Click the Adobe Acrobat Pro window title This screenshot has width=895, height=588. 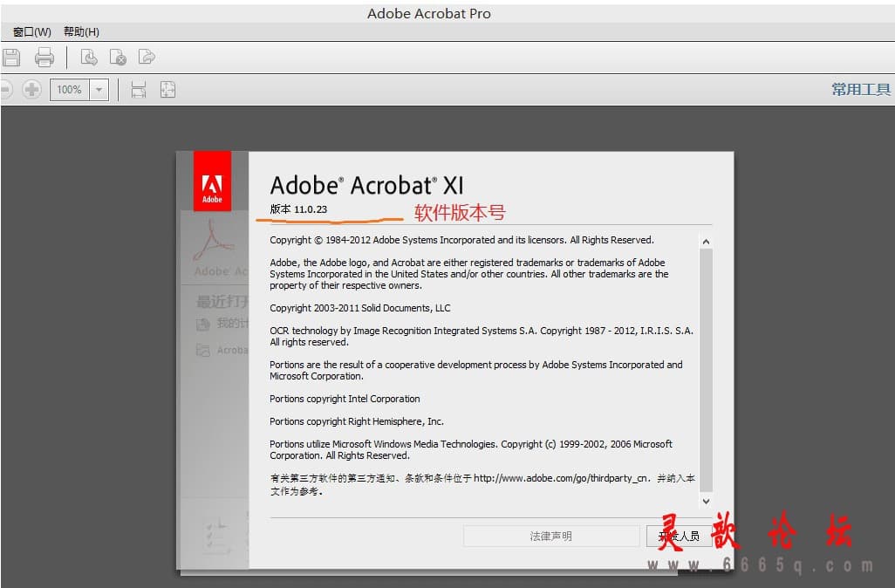coord(429,14)
